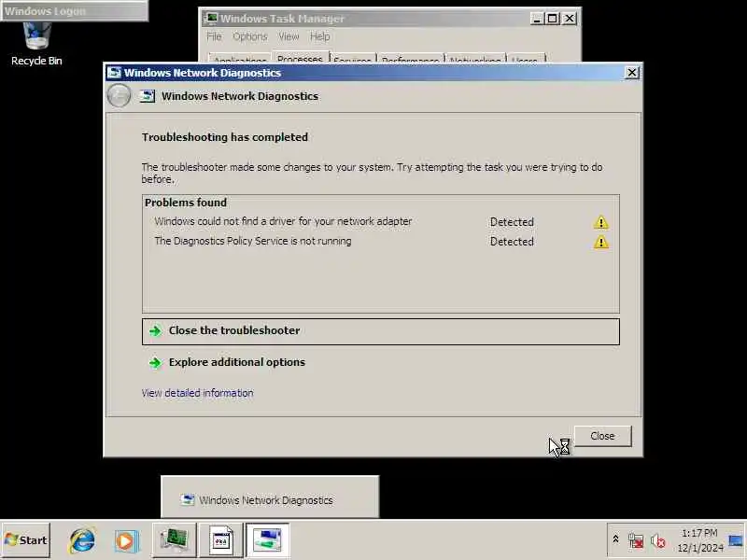
Task: Open the Help menu in Task Manager
Action: (319, 36)
